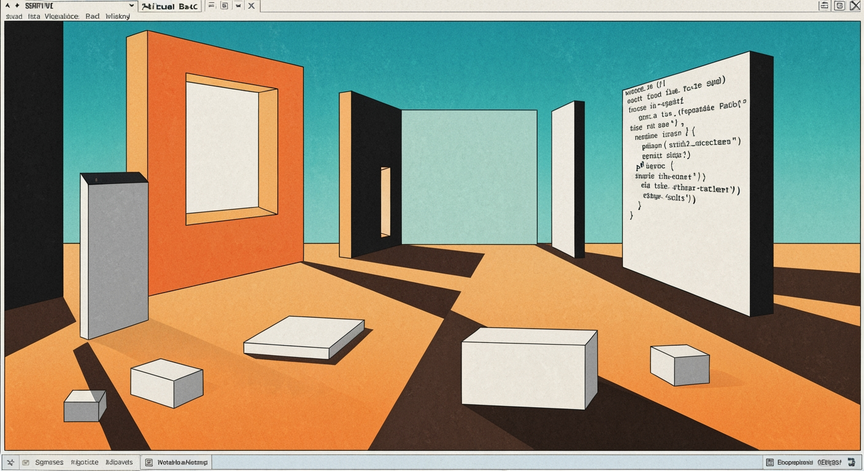Click the icon before "Boopepiosis" in the status bar
The height and width of the screenshot is (471, 864).
coord(770,462)
